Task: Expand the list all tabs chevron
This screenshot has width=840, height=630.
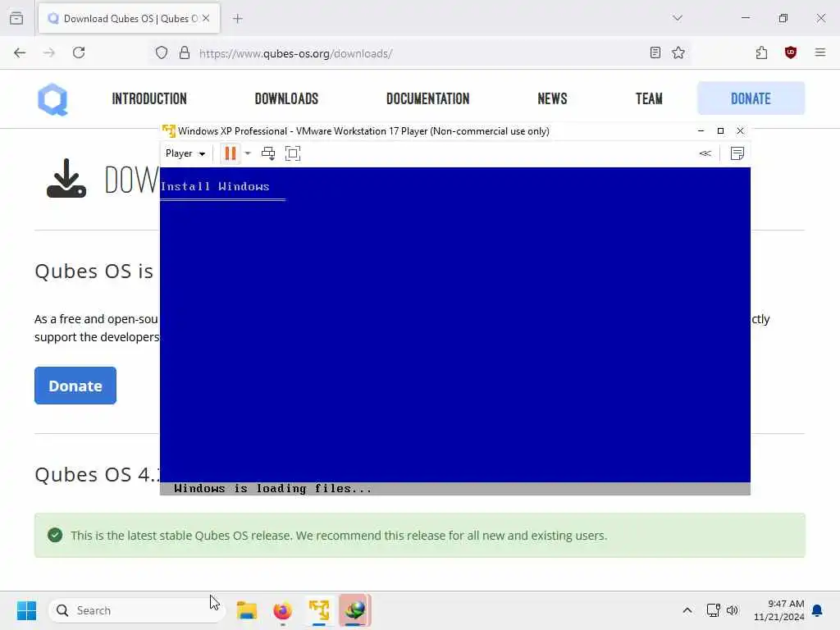Action: (x=678, y=18)
